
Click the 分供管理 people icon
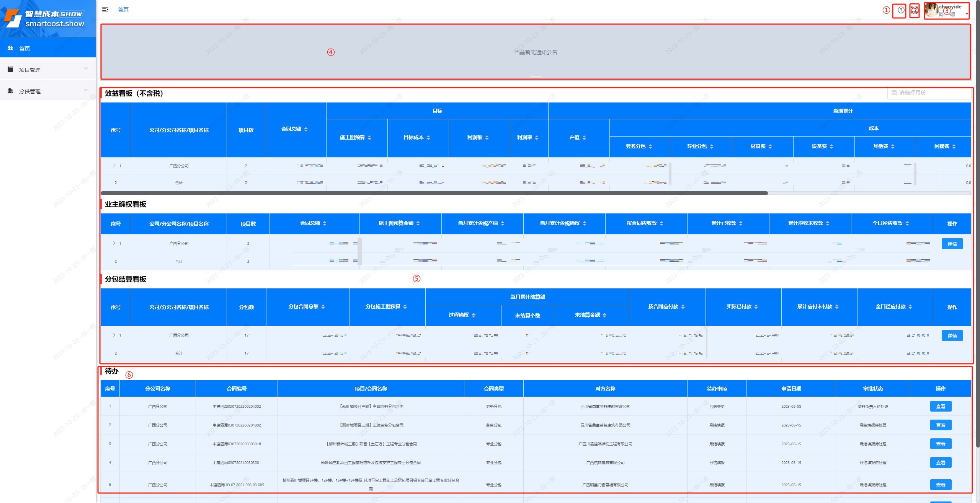pos(10,91)
